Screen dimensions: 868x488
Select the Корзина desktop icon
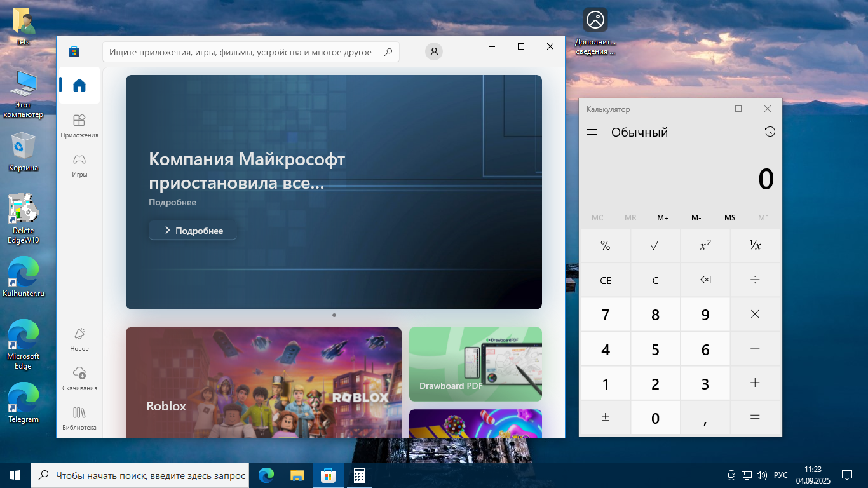coord(24,151)
